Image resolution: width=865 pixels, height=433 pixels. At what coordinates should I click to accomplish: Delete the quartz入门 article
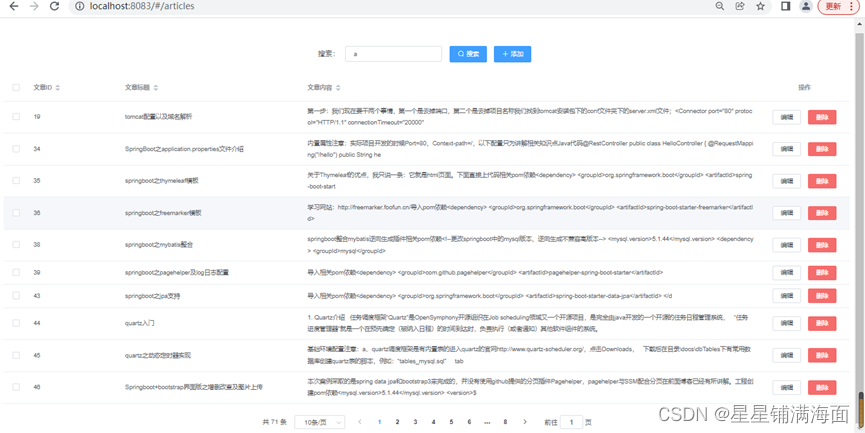[822, 323]
